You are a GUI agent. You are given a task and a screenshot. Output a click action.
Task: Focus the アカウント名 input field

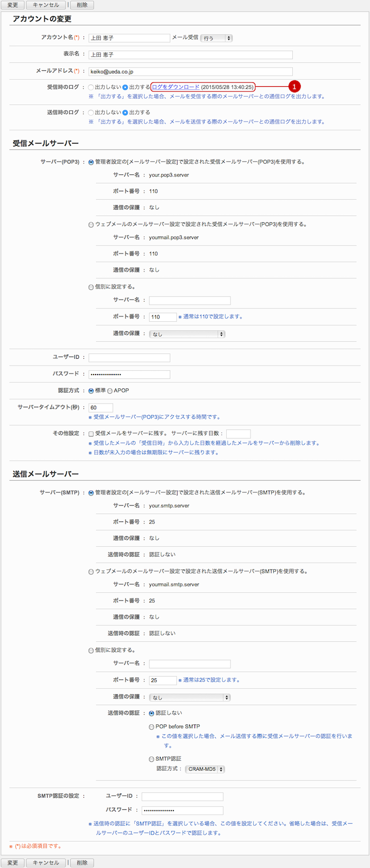click(x=129, y=38)
